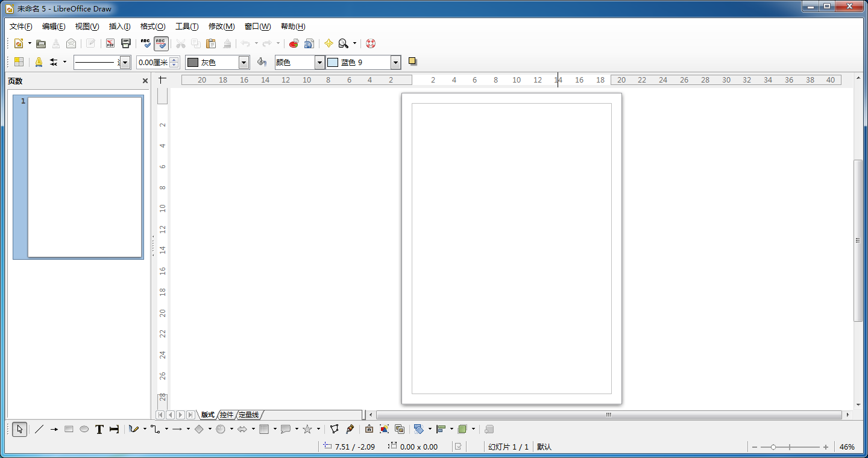Expand the New document dropdown arrow

pos(30,43)
